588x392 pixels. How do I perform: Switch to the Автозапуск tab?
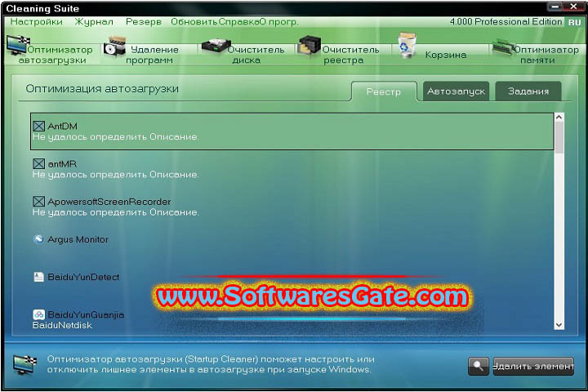tap(456, 91)
